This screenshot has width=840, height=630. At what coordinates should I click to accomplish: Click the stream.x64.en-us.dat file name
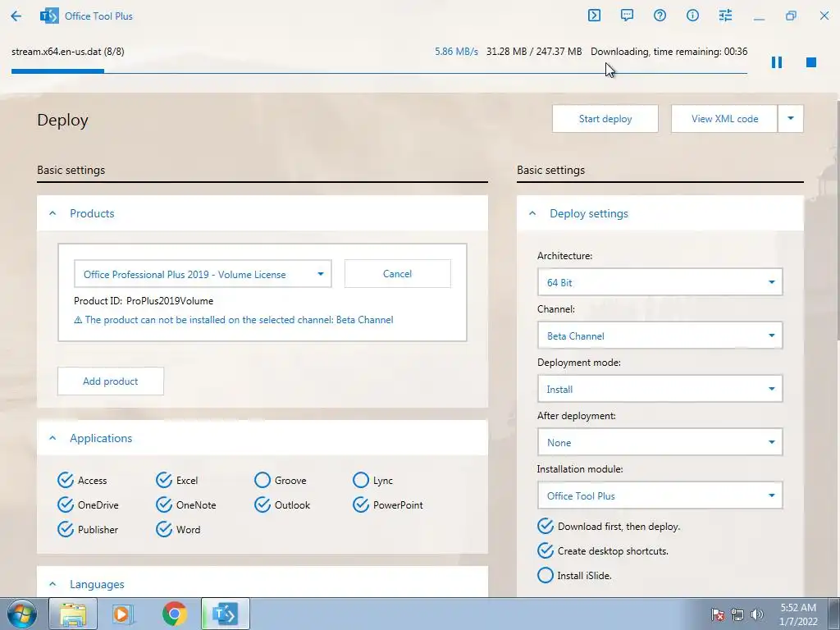[x=68, y=52]
